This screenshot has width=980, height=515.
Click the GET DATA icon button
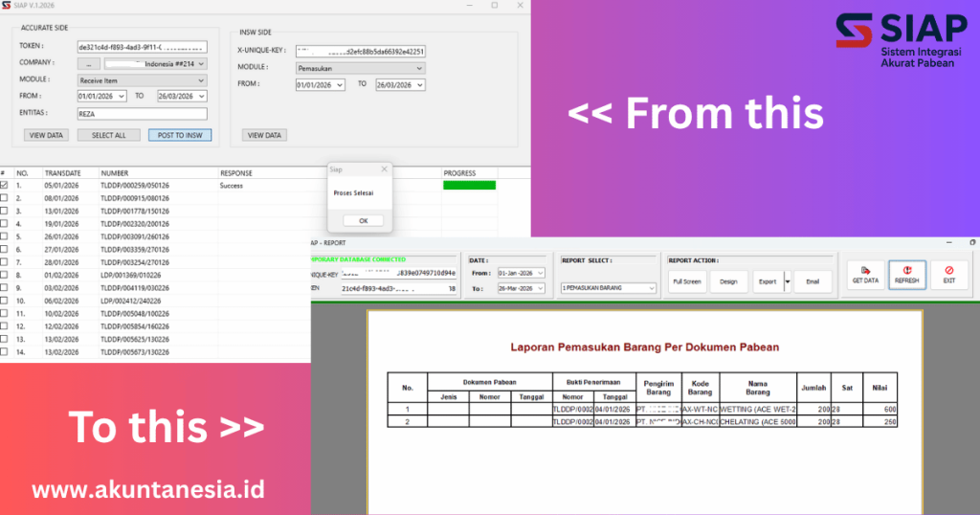(867, 275)
